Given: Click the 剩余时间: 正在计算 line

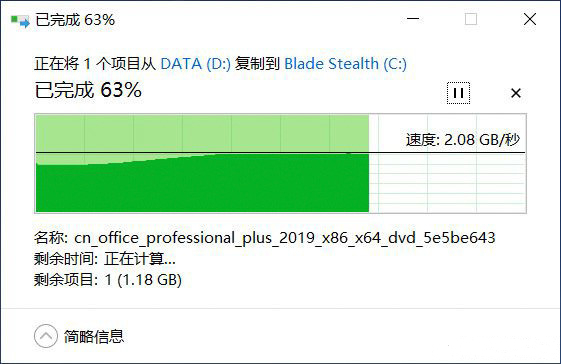Looking at the screenshot, I should pyautogui.click(x=105, y=259).
